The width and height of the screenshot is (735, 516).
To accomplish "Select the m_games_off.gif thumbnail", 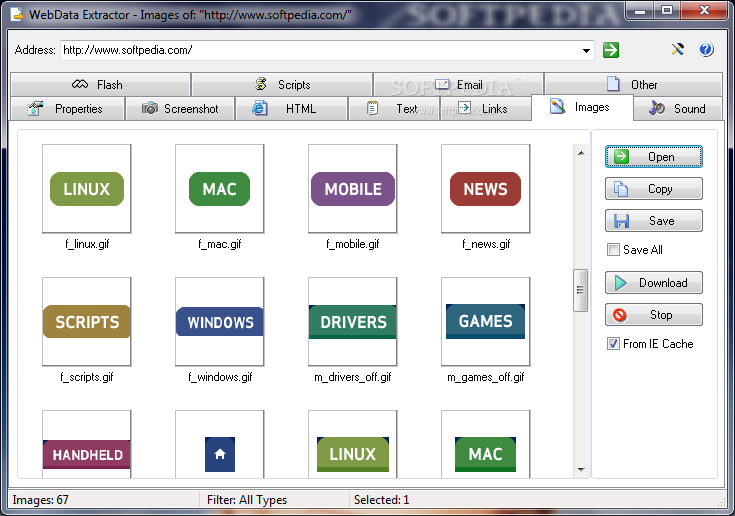I will pyautogui.click(x=486, y=322).
